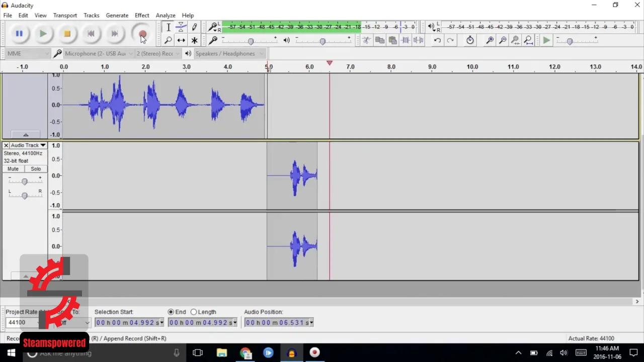The image size is (644, 362).
Task: Select the Zoom magnifier tool
Action: 169,40
